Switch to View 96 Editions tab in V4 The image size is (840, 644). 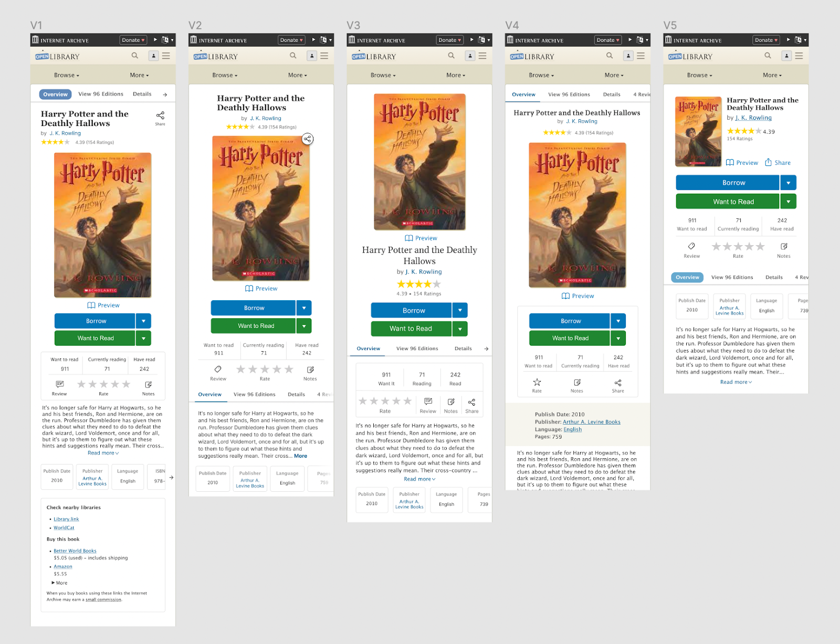pyautogui.click(x=569, y=94)
